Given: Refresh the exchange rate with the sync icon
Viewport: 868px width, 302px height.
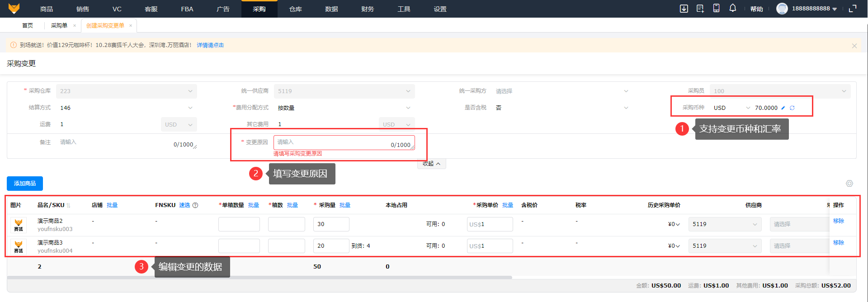Looking at the screenshot, I should pyautogui.click(x=792, y=108).
